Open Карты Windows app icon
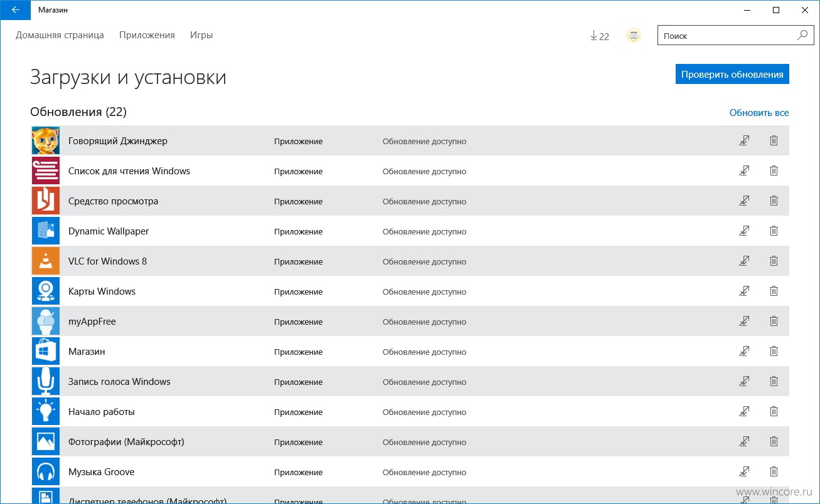Viewport: 820px width, 504px height. pos(46,291)
